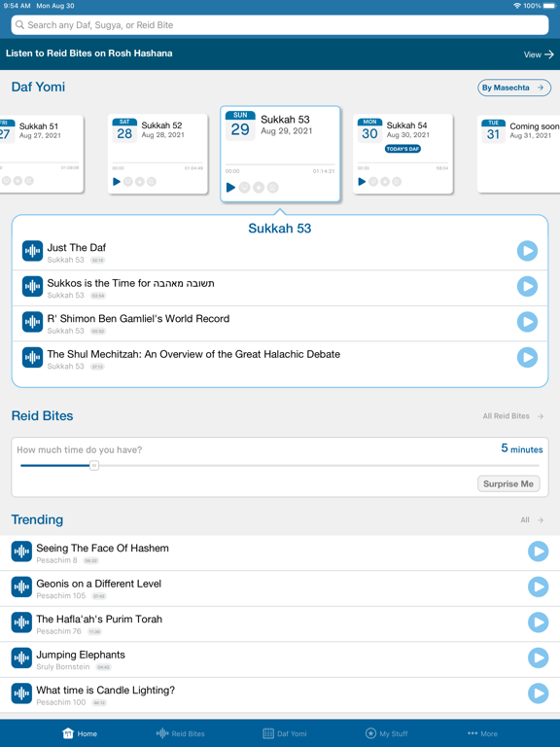Click waveform icon beside Hafla'ah's Purim Torah
The height and width of the screenshot is (747, 560).
point(21,622)
